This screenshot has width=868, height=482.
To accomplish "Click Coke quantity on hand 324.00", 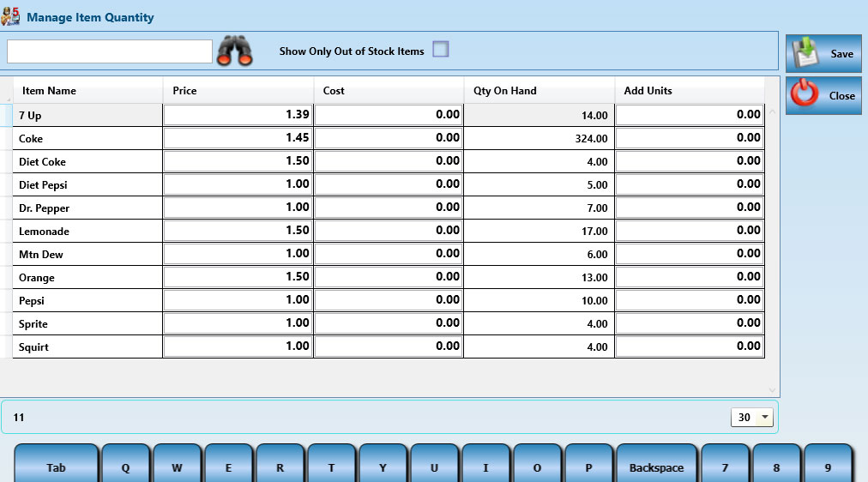I will [x=591, y=139].
